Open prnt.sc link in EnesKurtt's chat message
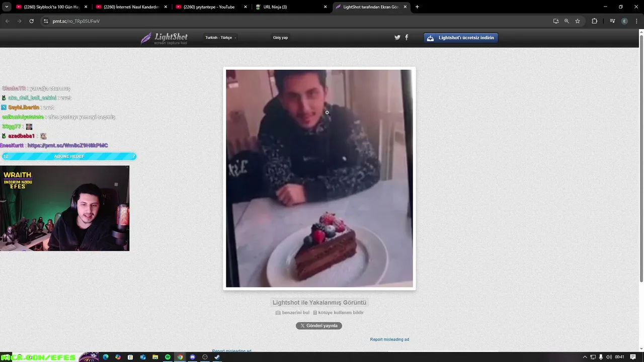This screenshot has width=644, height=362. [x=68, y=145]
